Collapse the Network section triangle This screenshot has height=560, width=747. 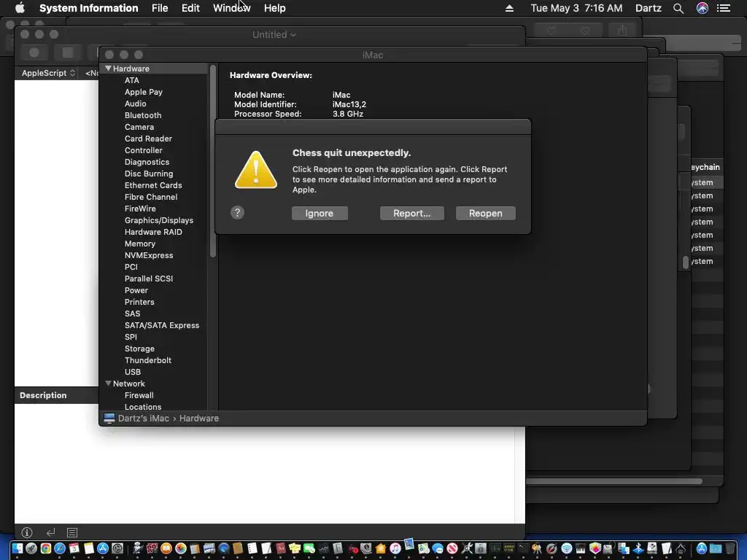108,384
